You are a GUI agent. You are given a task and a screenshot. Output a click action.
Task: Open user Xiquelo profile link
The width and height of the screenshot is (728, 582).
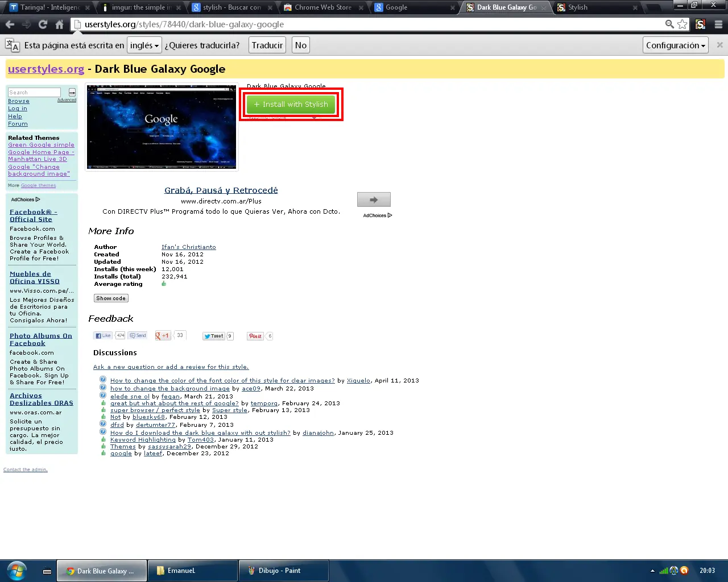358,380
